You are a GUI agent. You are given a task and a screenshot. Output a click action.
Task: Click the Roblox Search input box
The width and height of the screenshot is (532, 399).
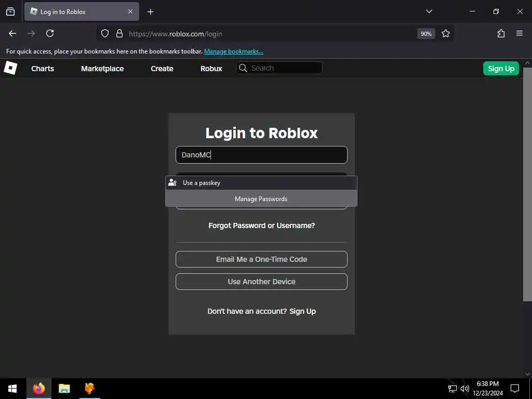pyautogui.click(x=279, y=68)
